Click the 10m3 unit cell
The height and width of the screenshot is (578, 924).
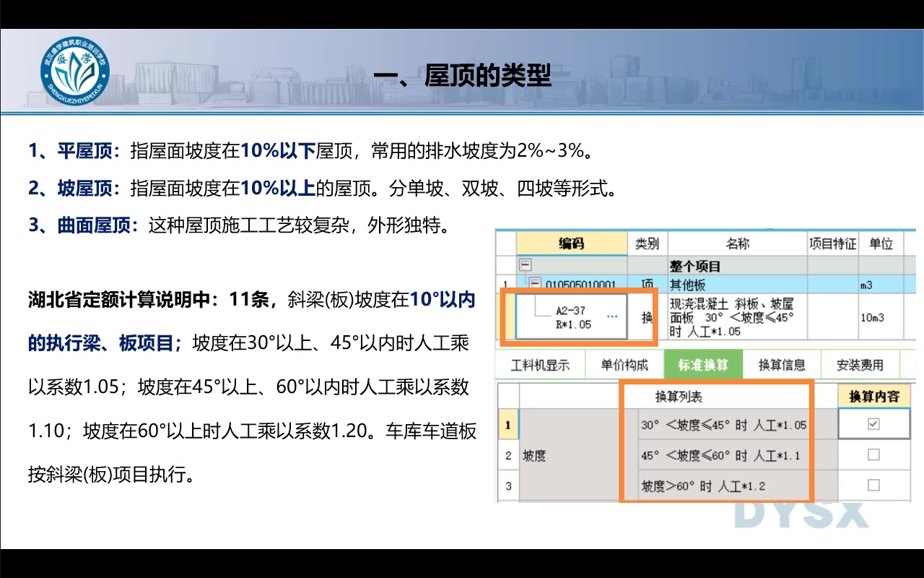click(x=881, y=317)
